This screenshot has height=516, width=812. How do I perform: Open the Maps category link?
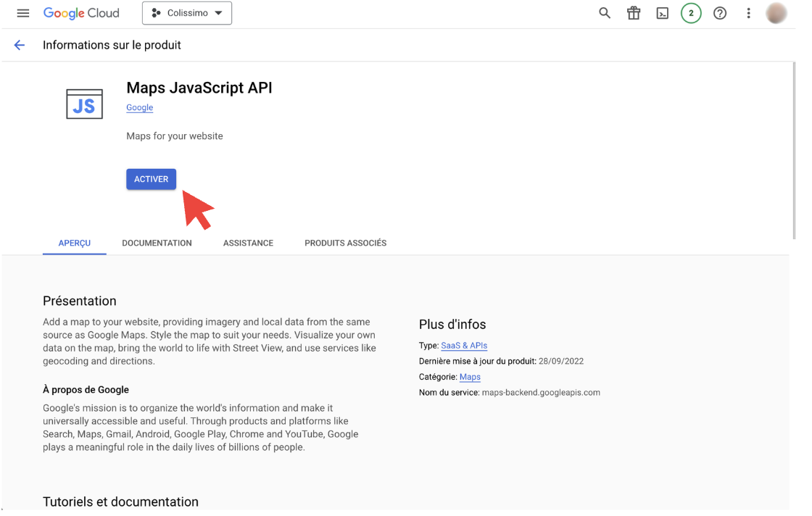tap(470, 378)
